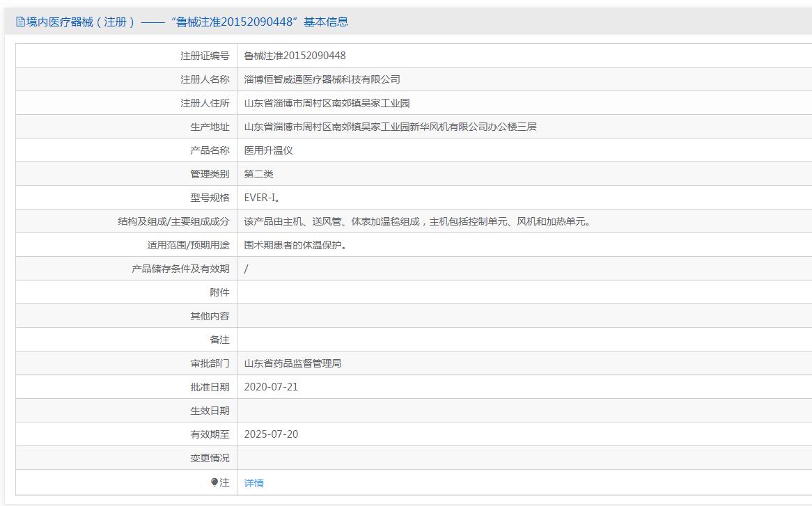Select the composition text starting 该产品由主机
This screenshot has height=506, width=812.
pyautogui.click(x=417, y=221)
